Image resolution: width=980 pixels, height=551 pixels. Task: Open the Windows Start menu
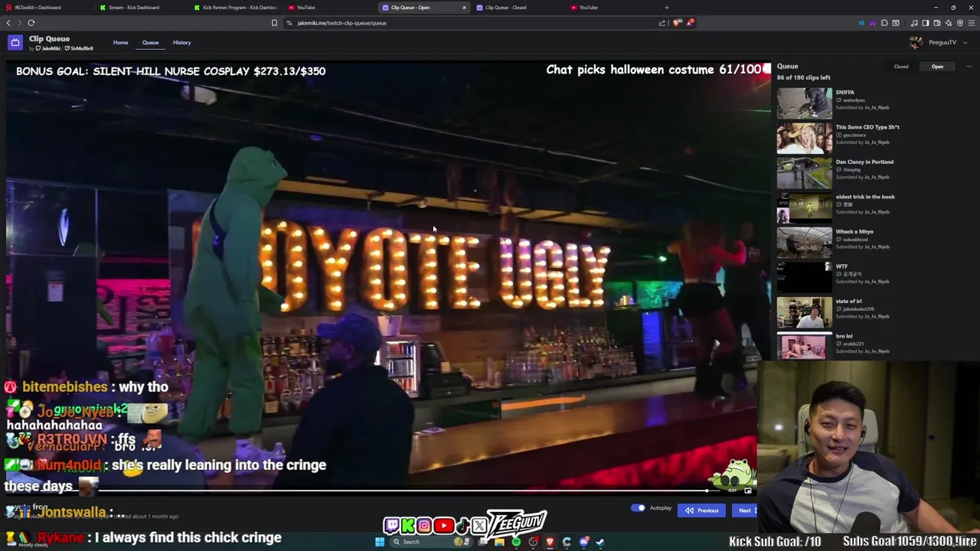[380, 542]
